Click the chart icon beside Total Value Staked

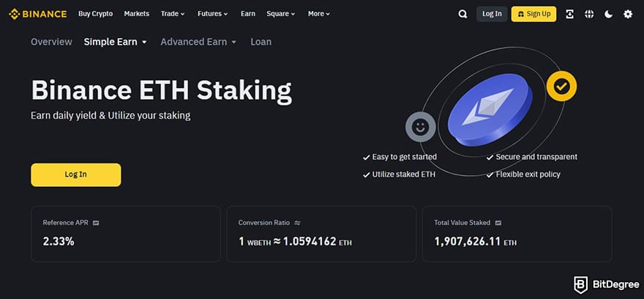[498, 223]
